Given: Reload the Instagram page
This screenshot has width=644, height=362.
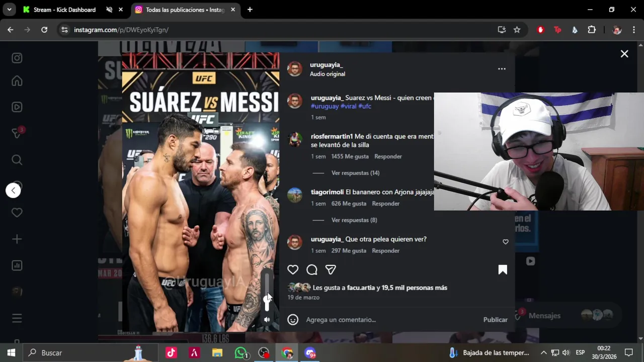Looking at the screenshot, I should click(44, 30).
